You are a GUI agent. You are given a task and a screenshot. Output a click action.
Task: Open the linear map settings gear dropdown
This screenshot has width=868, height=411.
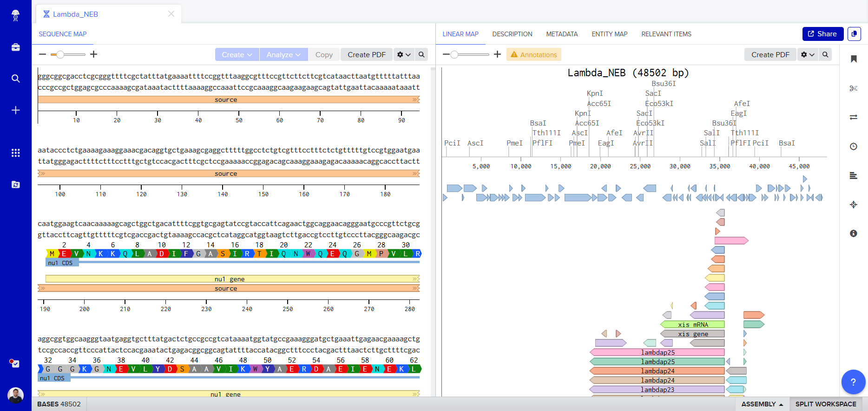tap(808, 55)
